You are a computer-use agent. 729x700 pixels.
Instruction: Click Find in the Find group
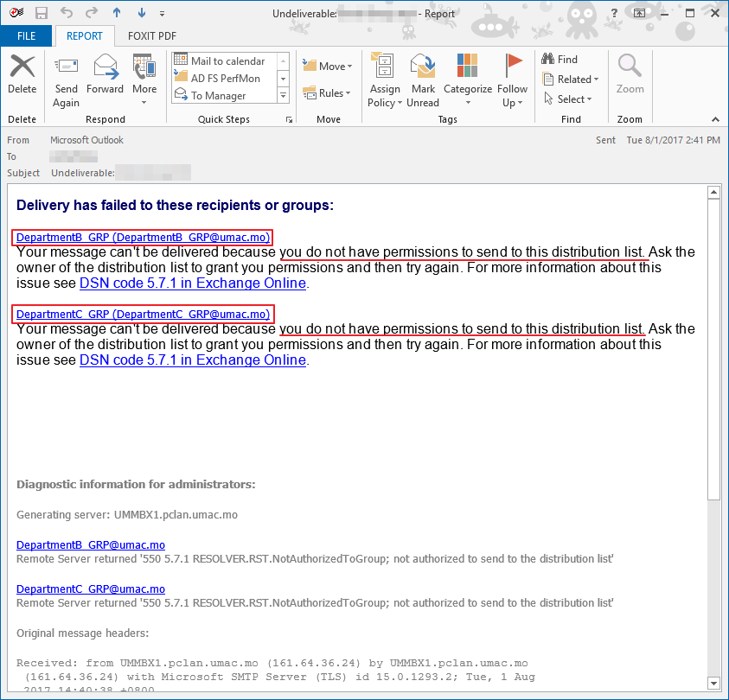pyautogui.click(x=560, y=59)
